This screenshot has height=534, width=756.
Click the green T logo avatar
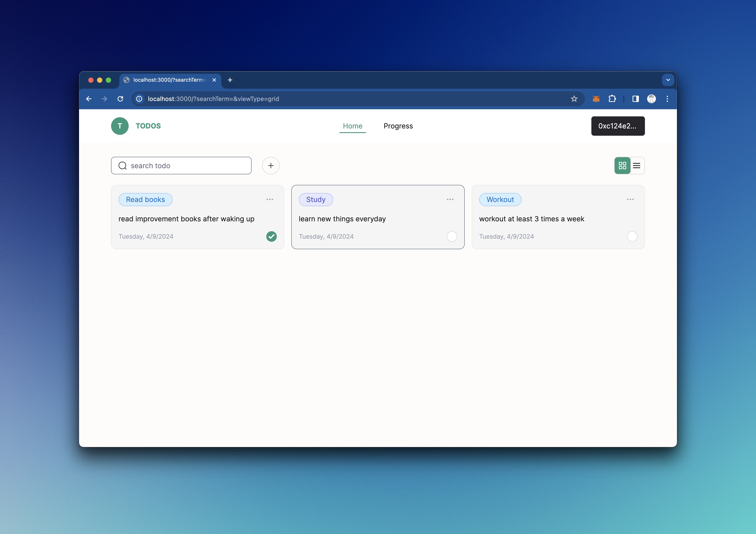[120, 126]
